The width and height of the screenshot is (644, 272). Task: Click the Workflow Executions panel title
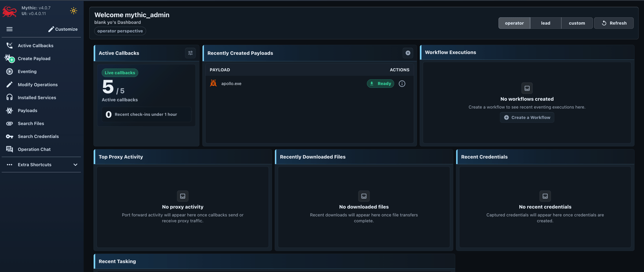click(x=451, y=52)
